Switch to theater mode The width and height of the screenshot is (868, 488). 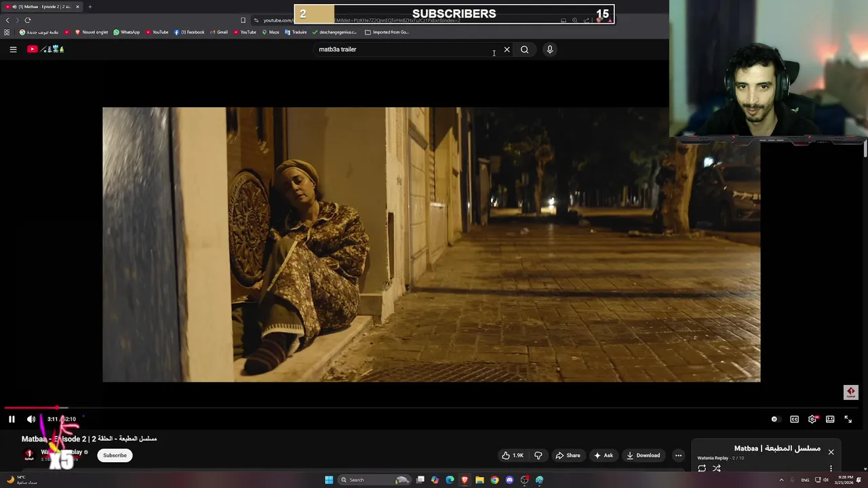[830, 420]
